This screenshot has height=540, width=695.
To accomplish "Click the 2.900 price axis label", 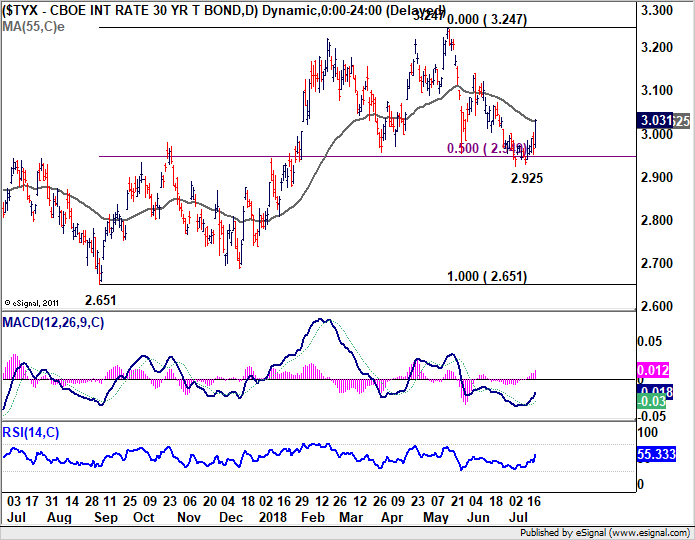I will tap(657, 177).
